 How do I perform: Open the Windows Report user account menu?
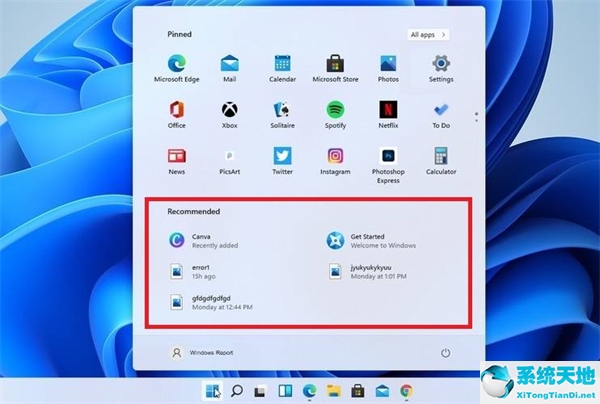[x=201, y=352]
